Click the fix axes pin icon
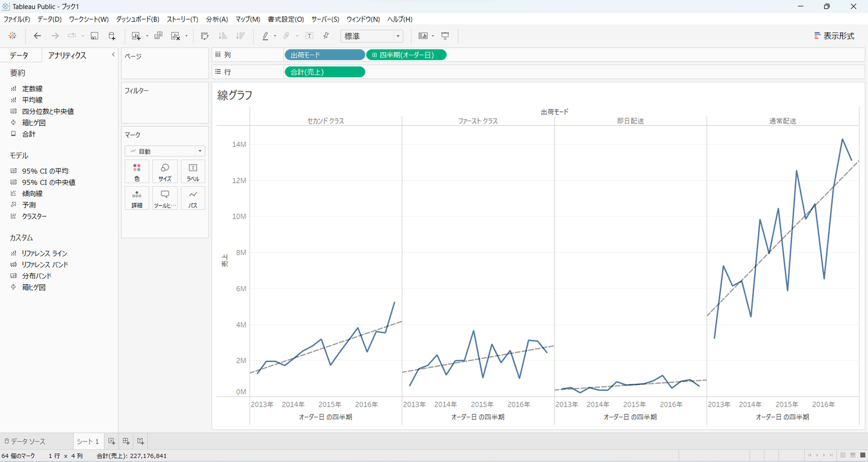 point(326,36)
